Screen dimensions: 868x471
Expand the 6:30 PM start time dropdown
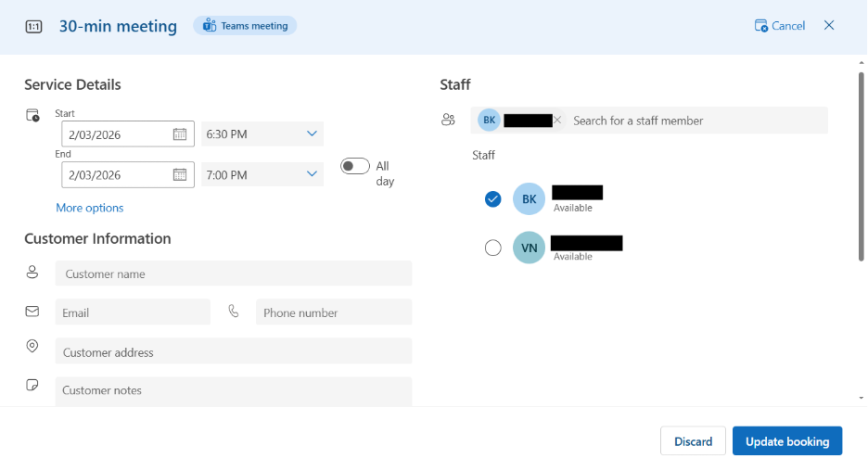click(x=262, y=134)
